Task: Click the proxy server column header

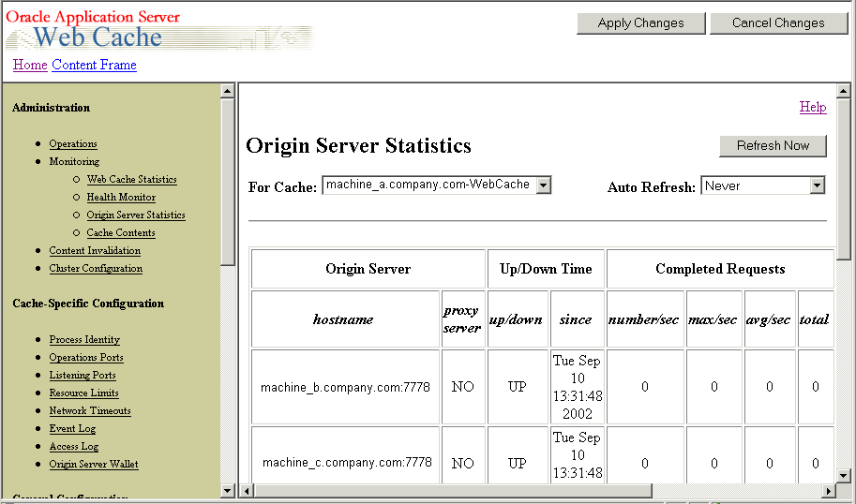Action: pos(462,319)
